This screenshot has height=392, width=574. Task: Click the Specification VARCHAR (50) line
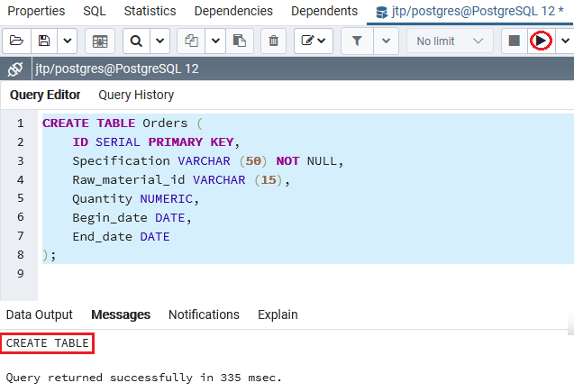click(x=208, y=161)
